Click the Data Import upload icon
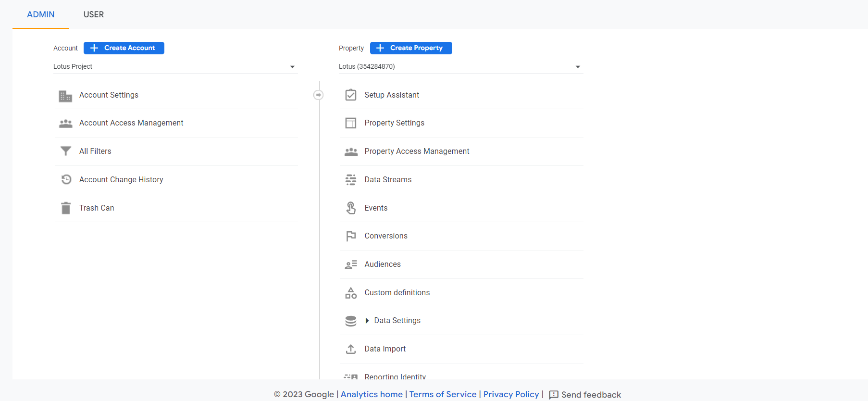The image size is (868, 401). coord(351,349)
